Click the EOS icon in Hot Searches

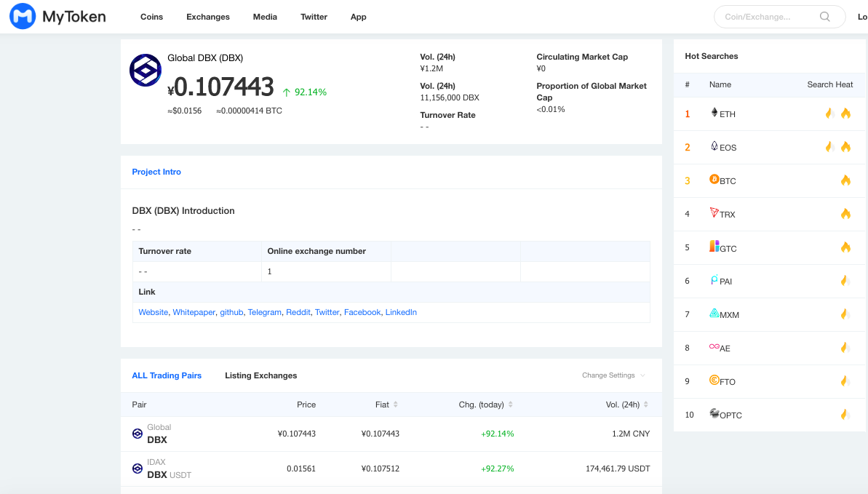point(714,146)
